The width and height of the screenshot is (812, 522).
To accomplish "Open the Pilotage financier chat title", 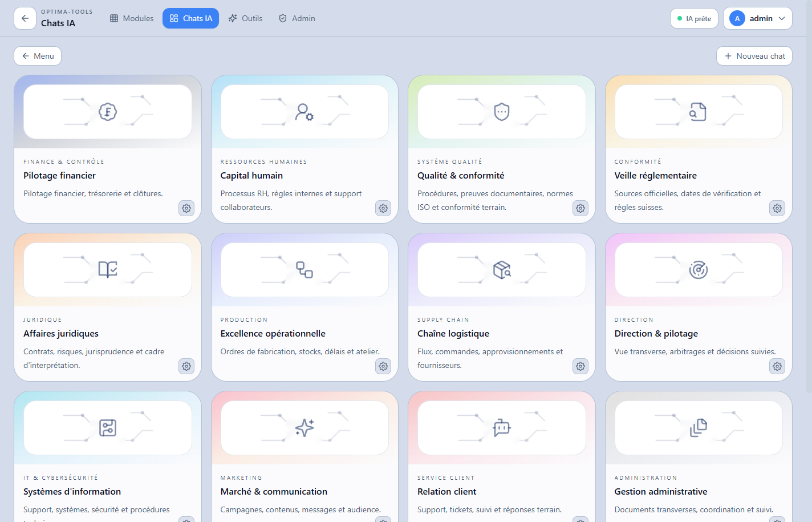I will coord(59,176).
